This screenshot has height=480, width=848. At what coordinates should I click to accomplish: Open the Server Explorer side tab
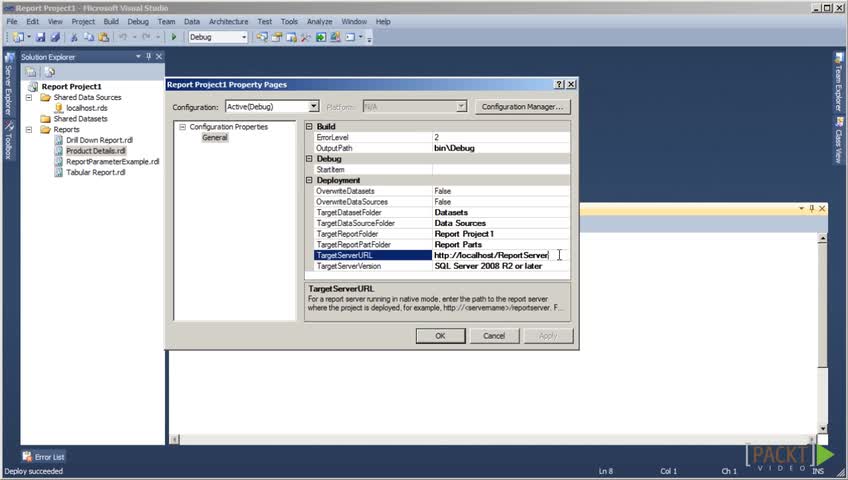[x=9, y=84]
